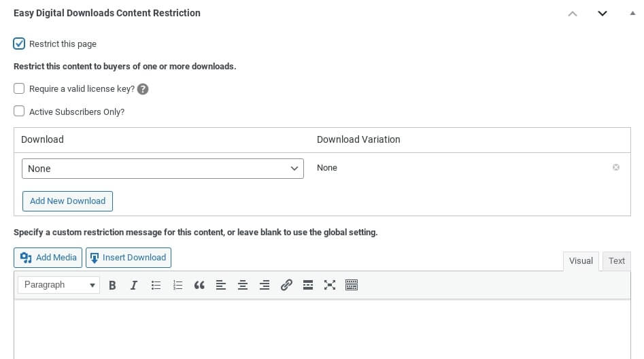Uncheck Restrict this page

(x=19, y=44)
